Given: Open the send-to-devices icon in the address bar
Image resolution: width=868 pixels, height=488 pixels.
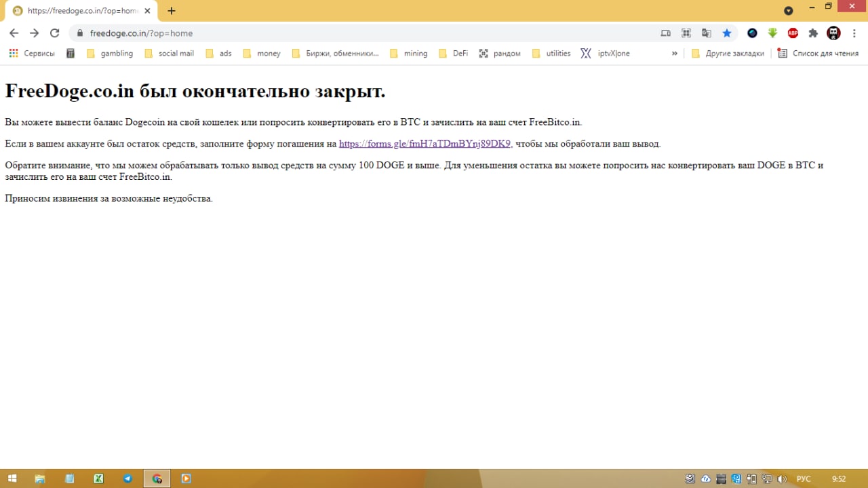Looking at the screenshot, I should click(666, 33).
